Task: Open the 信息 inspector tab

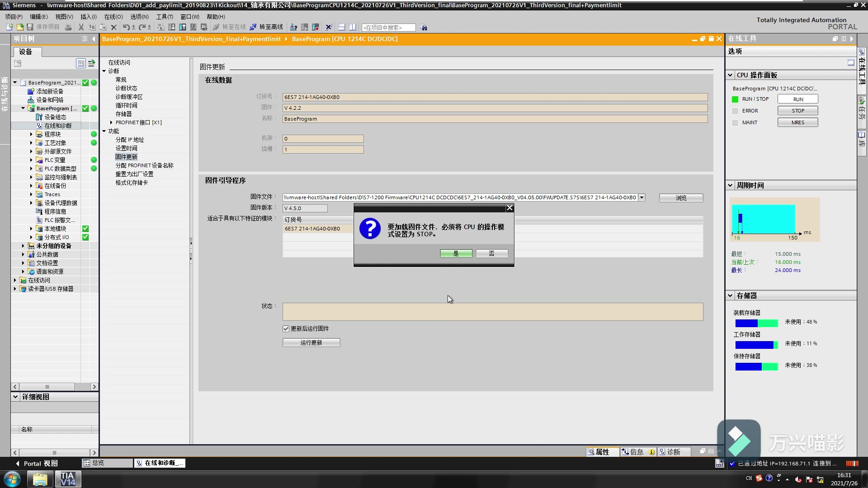Action: pos(637,452)
